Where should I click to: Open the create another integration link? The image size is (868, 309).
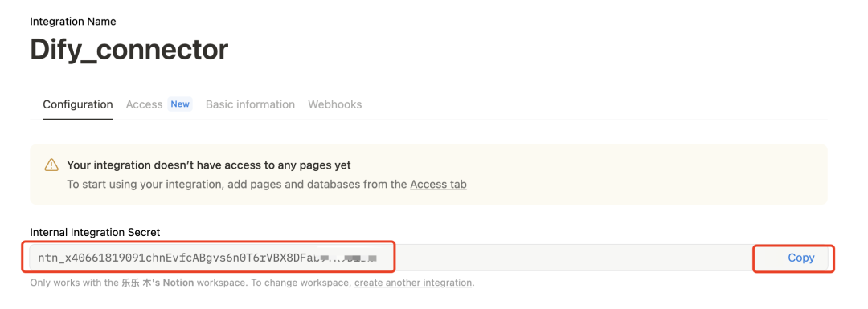(413, 283)
